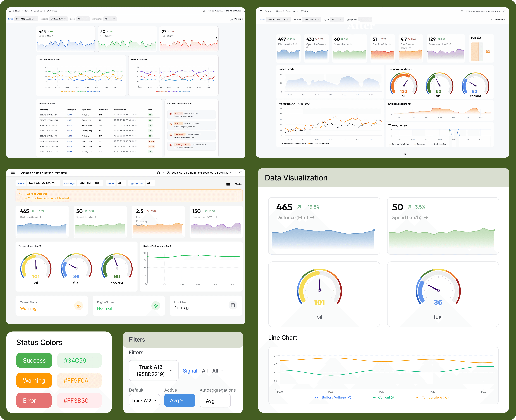The width and height of the screenshot is (516, 420).
Task: Click the clock icon beside Tester date range
Action: click(x=168, y=173)
